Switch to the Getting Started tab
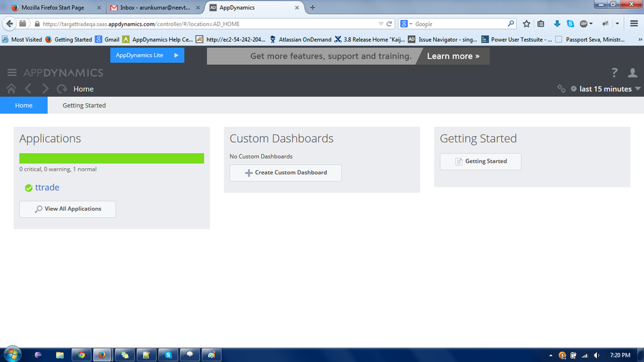The width and height of the screenshot is (644, 362). (84, 106)
